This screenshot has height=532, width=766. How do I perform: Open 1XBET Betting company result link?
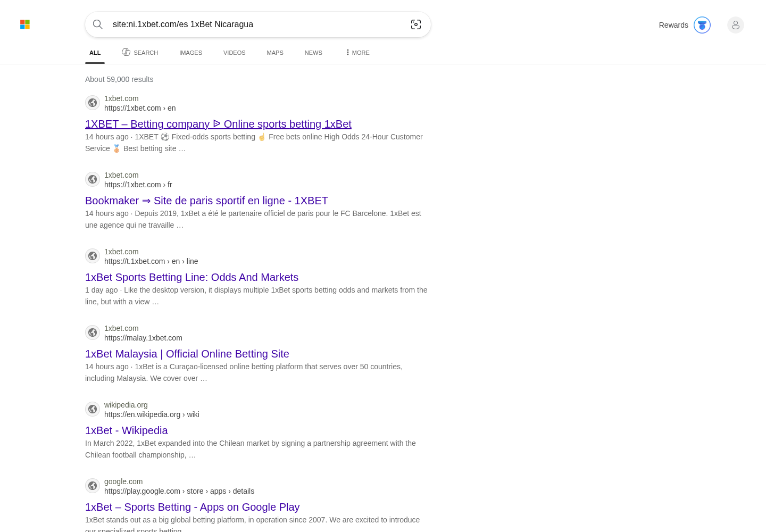pos(218,124)
